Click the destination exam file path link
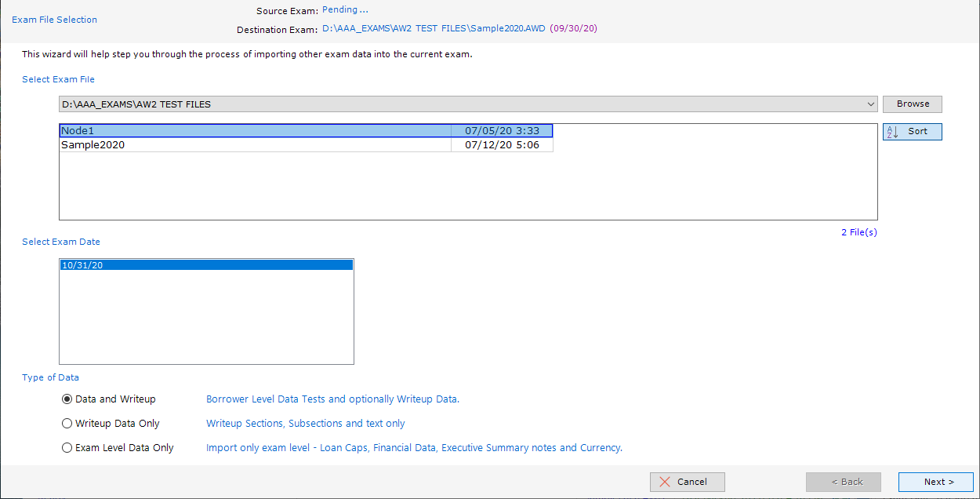Screen dimensions: 980x499 point(435,29)
